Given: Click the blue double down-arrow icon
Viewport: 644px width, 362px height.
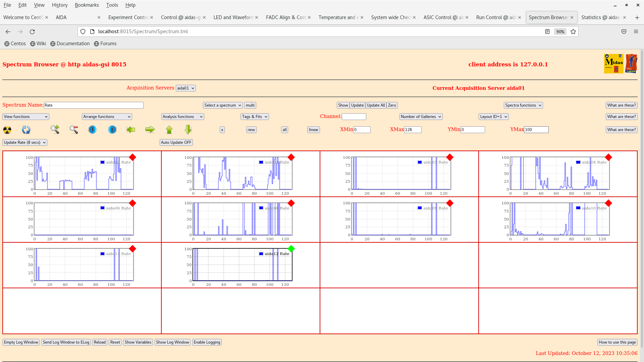Looking at the screenshot, I should point(93,129).
